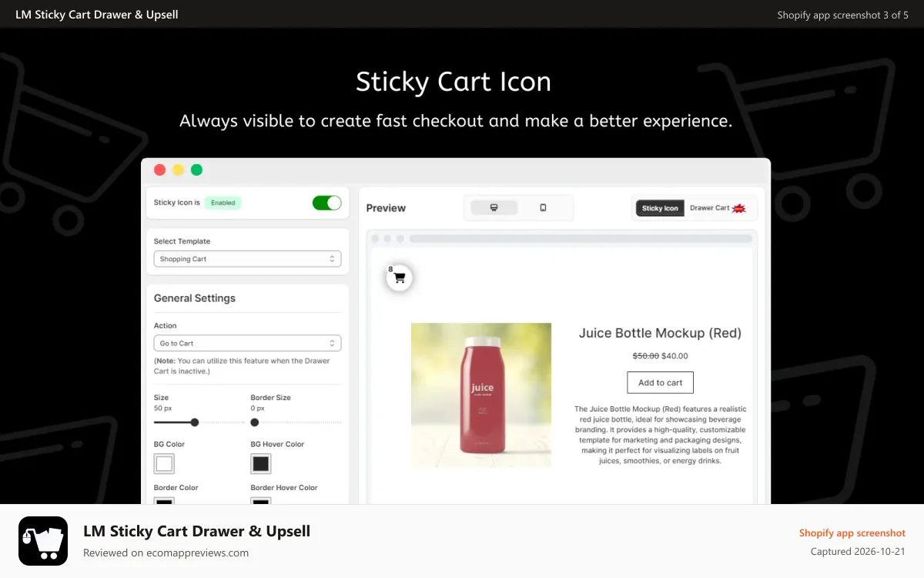Image resolution: width=924 pixels, height=578 pixels.
Task: Click the yellow minimize window dot
Action: click(x=178, y=170)
